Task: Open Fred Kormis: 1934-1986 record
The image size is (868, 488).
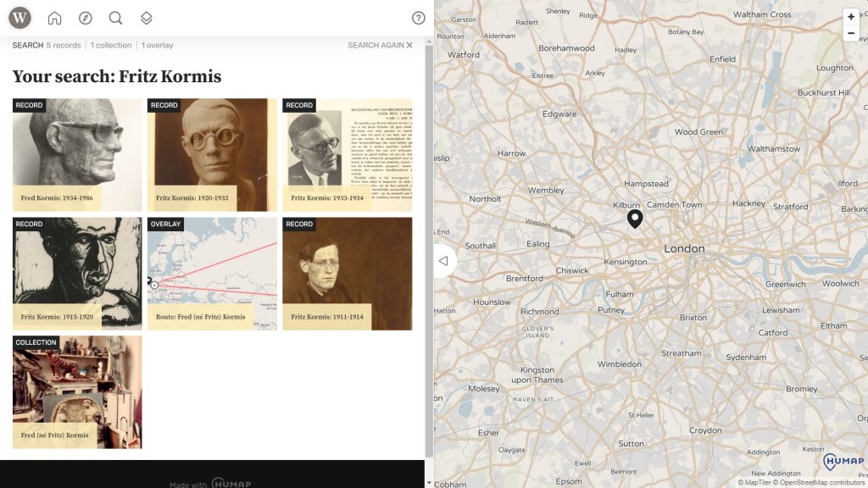Action: [x=77, y=154]
